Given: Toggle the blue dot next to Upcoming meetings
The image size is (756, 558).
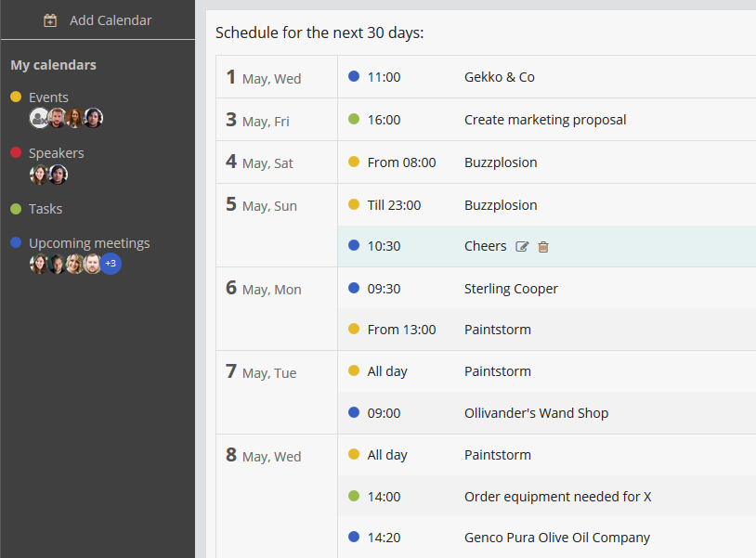Looking at the screenshot, I should tap(16, 243).
